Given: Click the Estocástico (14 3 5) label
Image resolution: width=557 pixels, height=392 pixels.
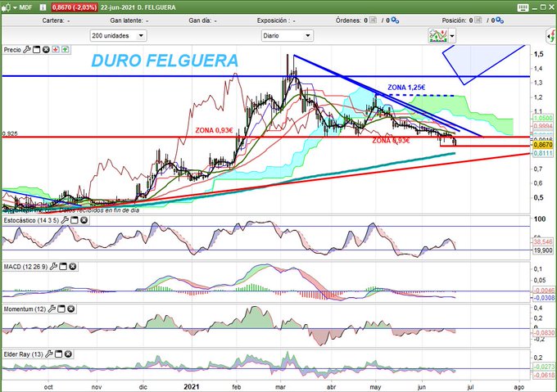Looking at the screenshot, I should (x=31, y=221).
